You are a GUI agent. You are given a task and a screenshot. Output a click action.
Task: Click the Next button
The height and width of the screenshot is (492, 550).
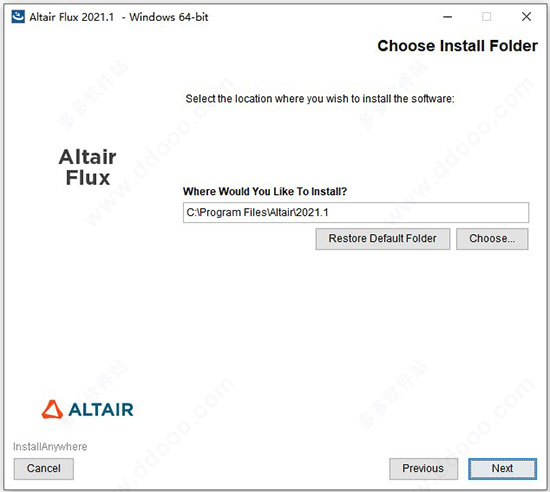click(502, 469)
